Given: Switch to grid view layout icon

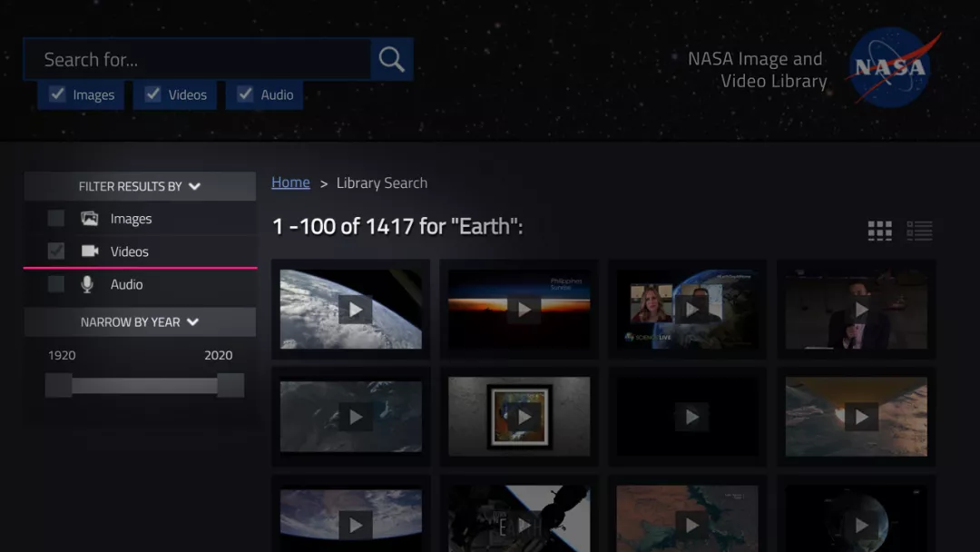Looking at the screenshot, I should 879,231.
